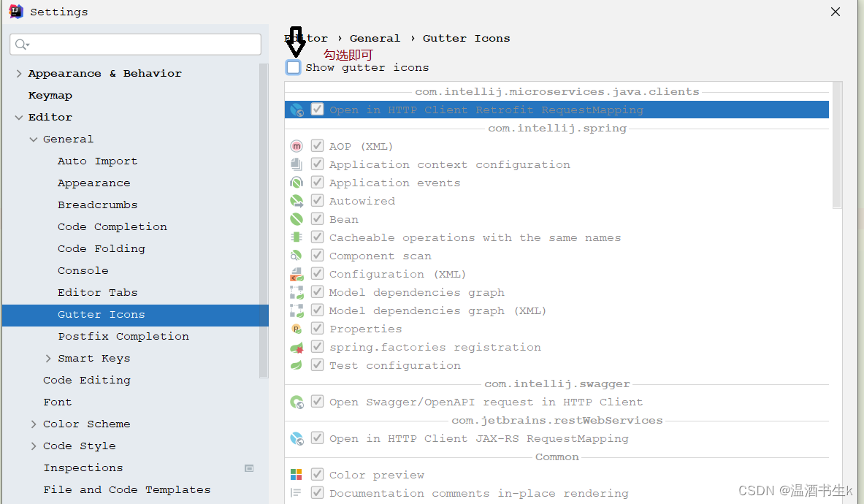Viewport: 864px width, 504px height.
Task: Click the Application context configuration icon
Action: [297, 164]
